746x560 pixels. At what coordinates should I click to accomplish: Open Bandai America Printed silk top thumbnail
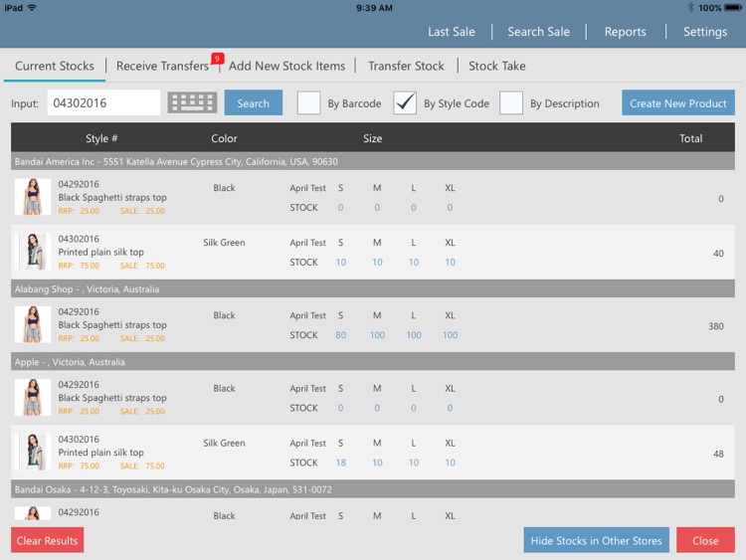tap(33, 252)
